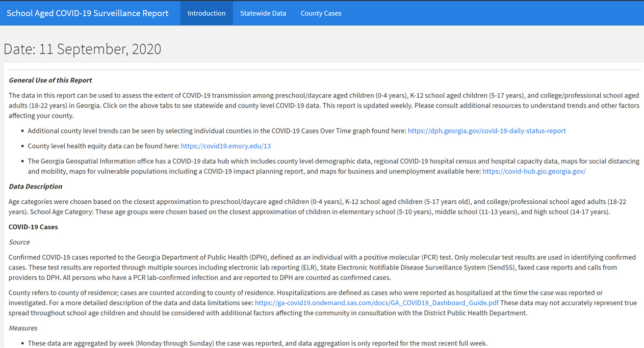Click the italic 'Measures' subheading

tap(23, 328)
